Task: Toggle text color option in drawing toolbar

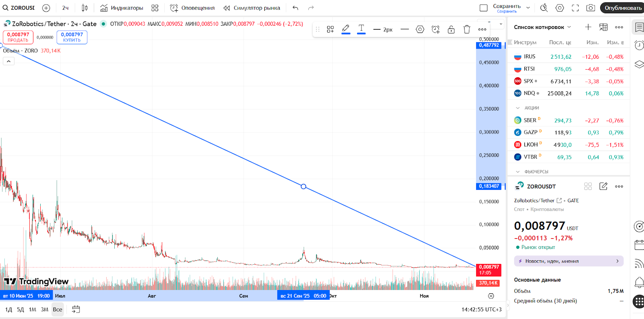Action: (361, 29)
